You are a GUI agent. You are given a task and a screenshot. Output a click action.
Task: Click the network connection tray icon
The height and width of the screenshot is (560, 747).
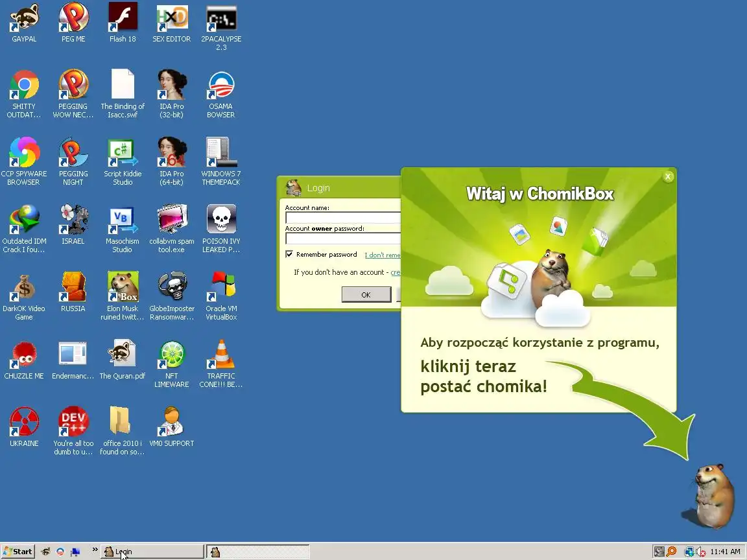[x=689, y=552]
